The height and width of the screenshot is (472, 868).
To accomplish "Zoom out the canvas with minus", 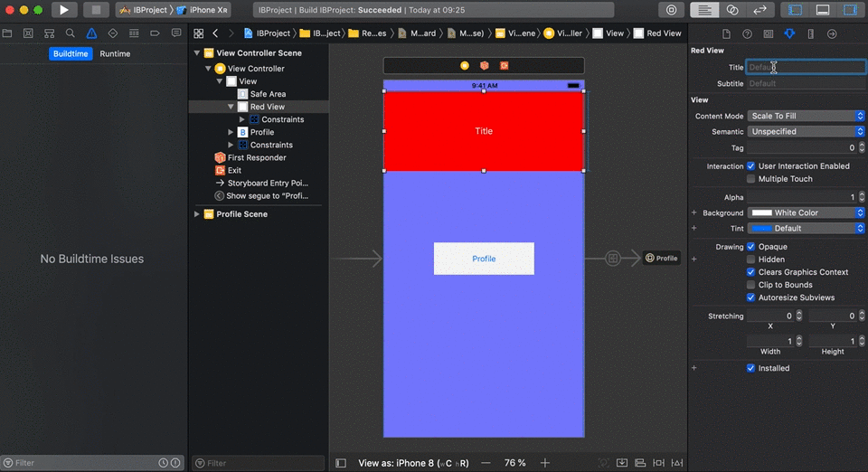I will pos(486,463).
